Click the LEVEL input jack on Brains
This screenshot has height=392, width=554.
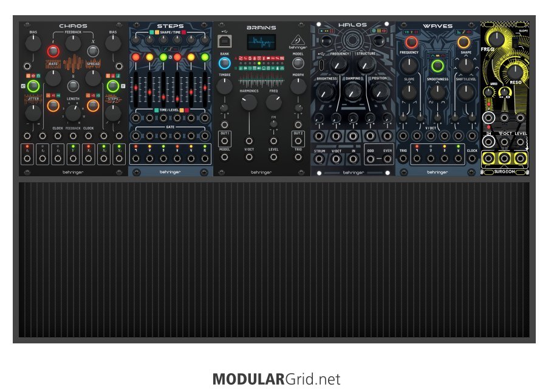coord(273,157)
